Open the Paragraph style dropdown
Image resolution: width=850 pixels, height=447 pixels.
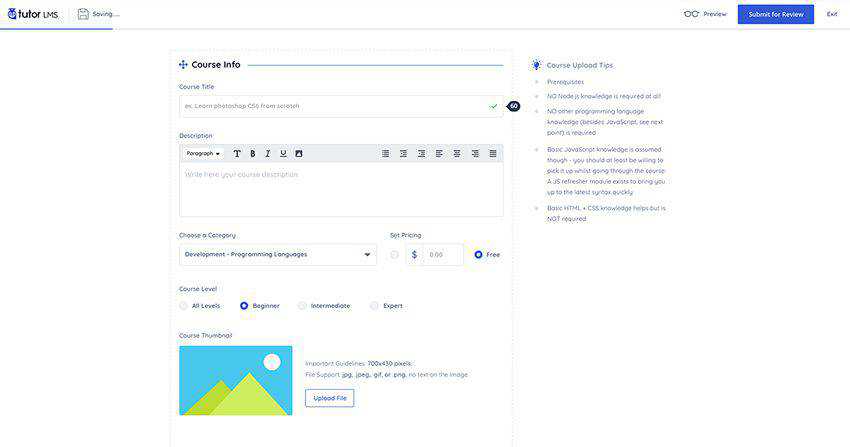pyautogui.click(x=203, y=153)
